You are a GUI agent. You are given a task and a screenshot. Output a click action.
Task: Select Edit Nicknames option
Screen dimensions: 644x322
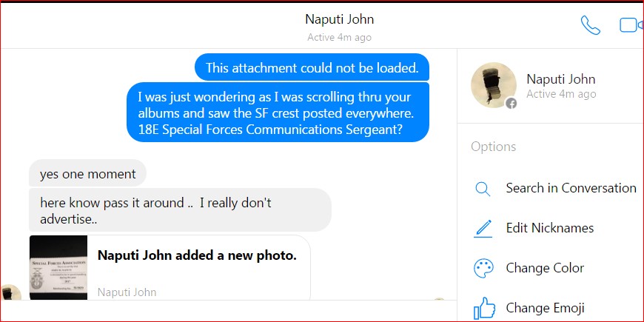tap(549, 228)
